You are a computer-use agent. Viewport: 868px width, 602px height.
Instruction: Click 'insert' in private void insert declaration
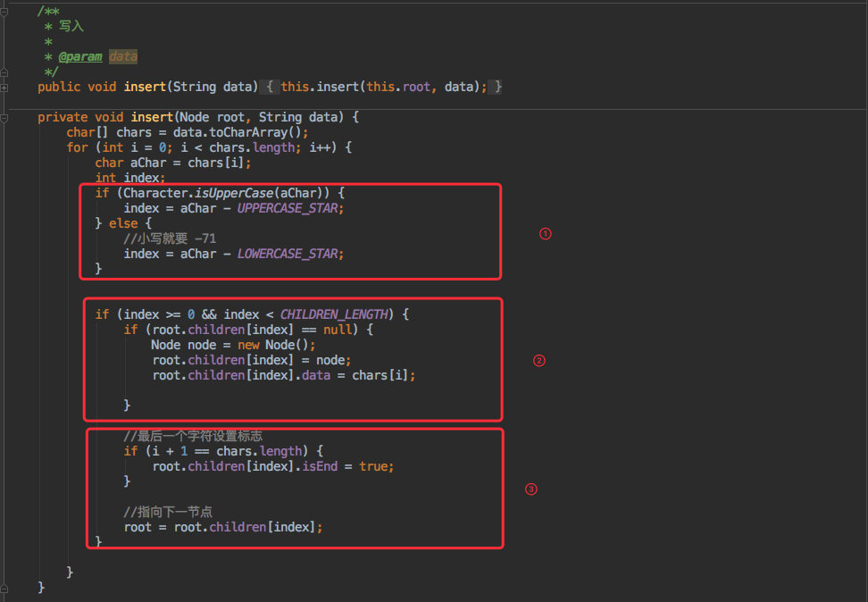152,117
